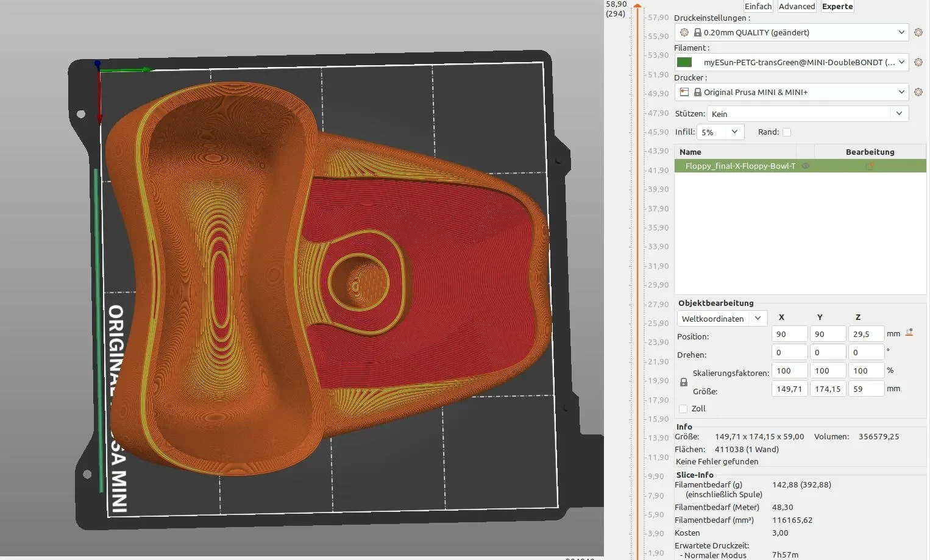Click the Flächen value 411038 (1 Wand)

pos(747,449)
